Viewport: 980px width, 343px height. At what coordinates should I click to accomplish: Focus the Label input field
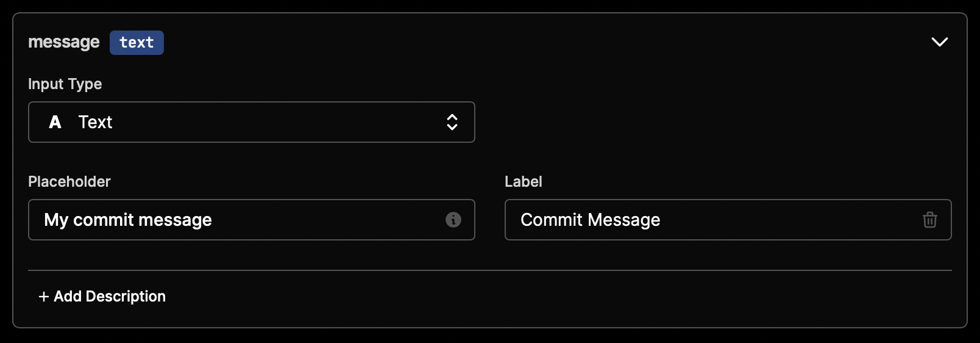click(x=728, y=220)
